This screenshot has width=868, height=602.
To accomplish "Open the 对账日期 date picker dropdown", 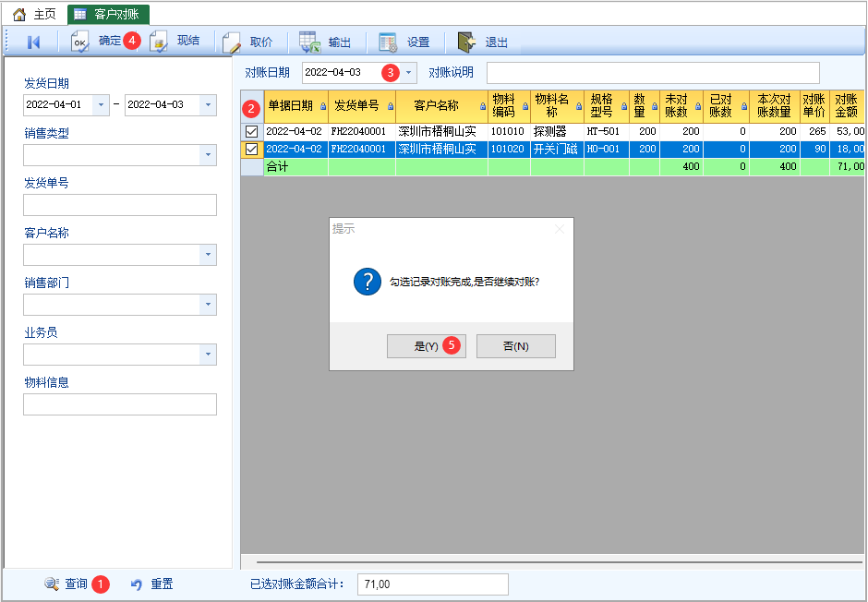I will pos(408,73).
